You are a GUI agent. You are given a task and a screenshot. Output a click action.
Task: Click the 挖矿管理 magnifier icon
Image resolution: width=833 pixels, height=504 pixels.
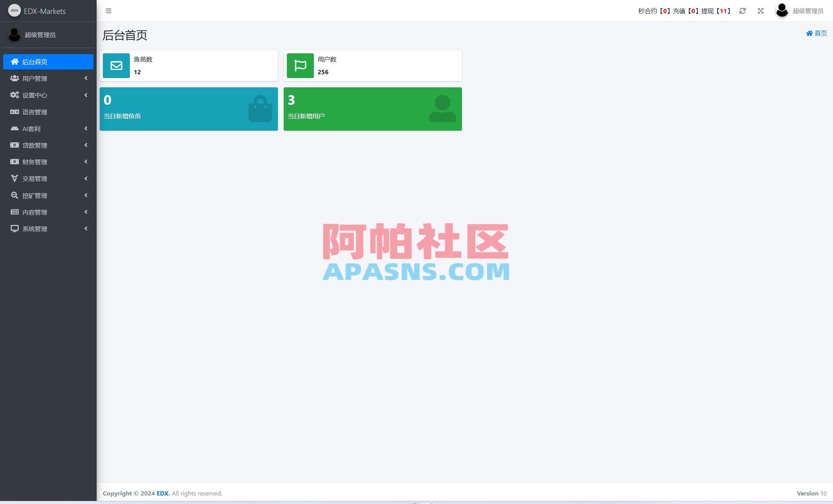[x=15, y=195]
